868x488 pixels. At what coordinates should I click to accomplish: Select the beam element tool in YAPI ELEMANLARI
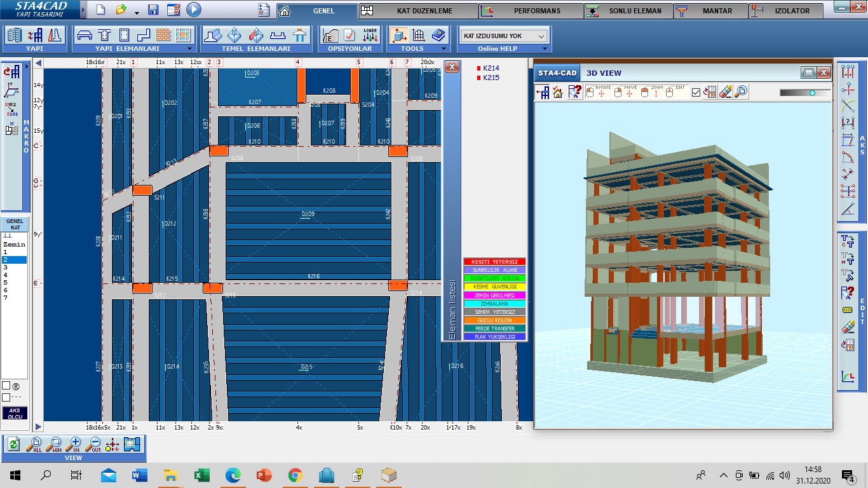point(86,35)
